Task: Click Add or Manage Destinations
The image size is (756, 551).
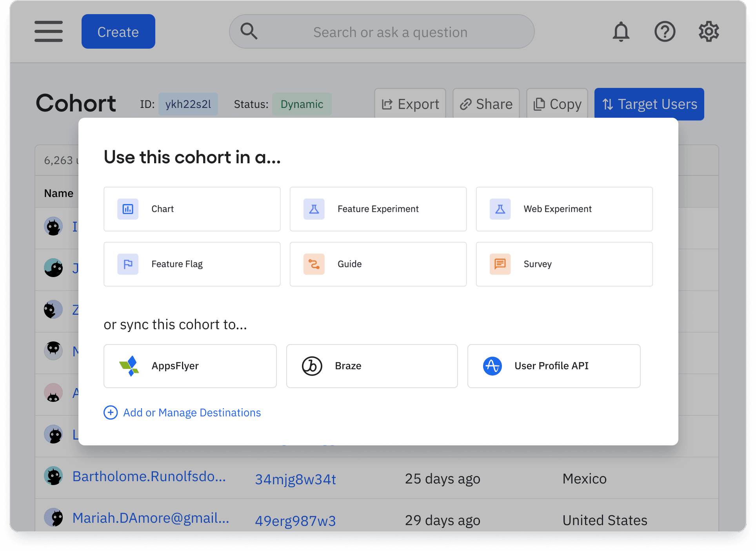Action: 182,412
